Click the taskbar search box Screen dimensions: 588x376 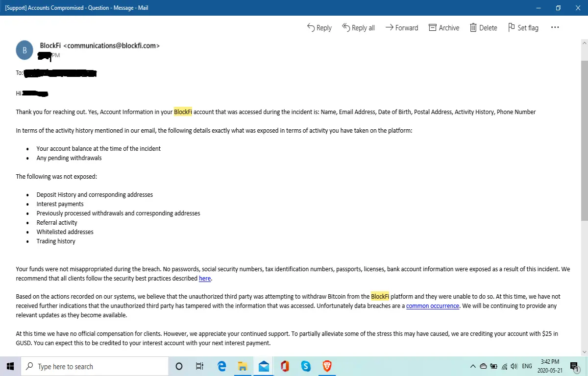click(94, 366)
